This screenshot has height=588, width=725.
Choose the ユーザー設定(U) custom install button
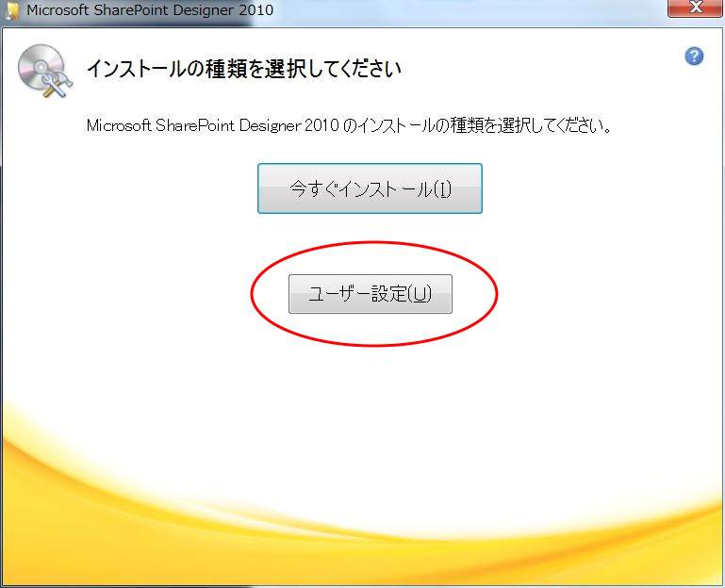(371, 294)
